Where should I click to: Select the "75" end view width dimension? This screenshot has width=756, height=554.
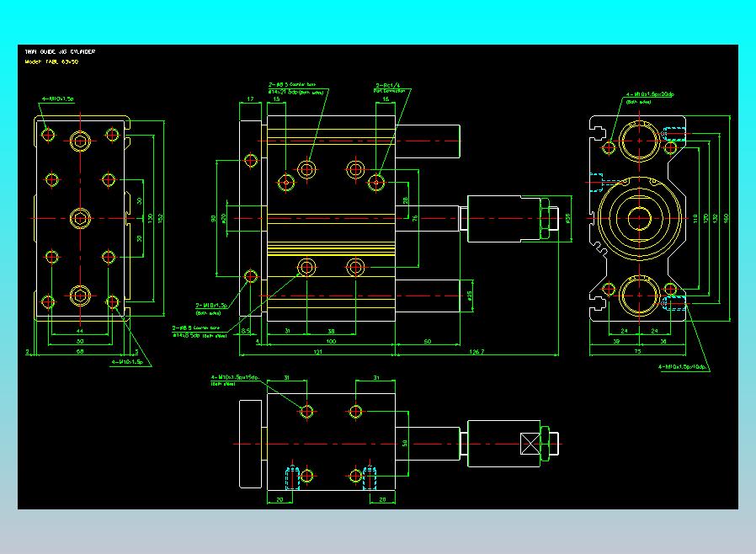(x=637, y=351)
